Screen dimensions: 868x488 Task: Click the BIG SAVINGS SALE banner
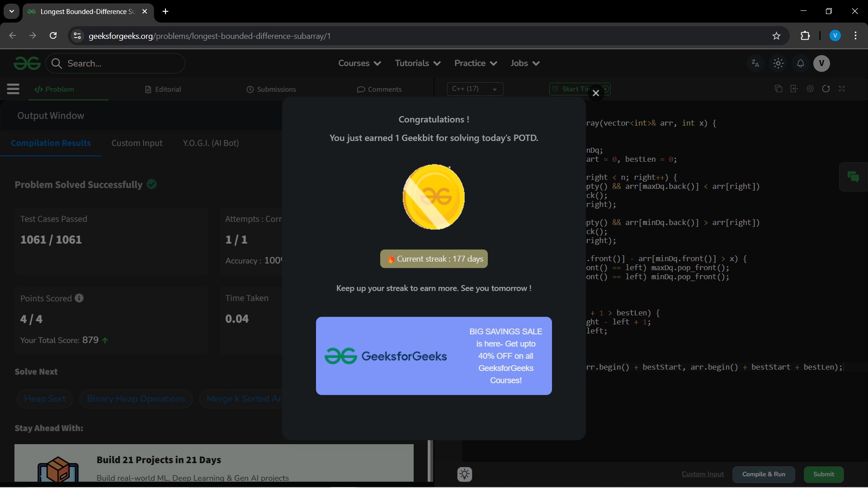(x=434, y=356)
